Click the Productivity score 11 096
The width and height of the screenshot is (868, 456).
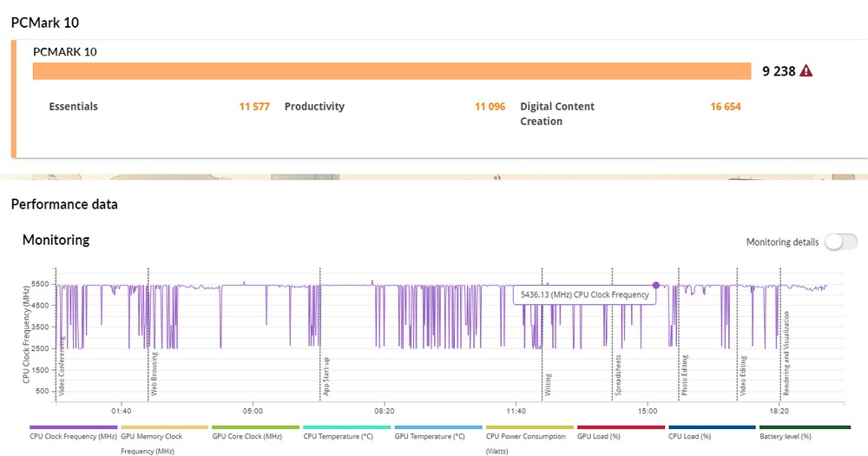click(x=490, y=106)
